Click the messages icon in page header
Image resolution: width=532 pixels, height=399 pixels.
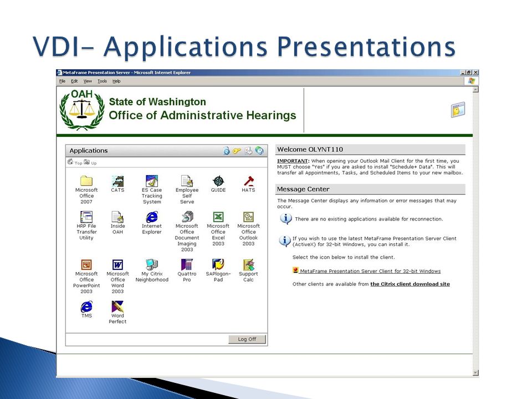coord(458,110)
